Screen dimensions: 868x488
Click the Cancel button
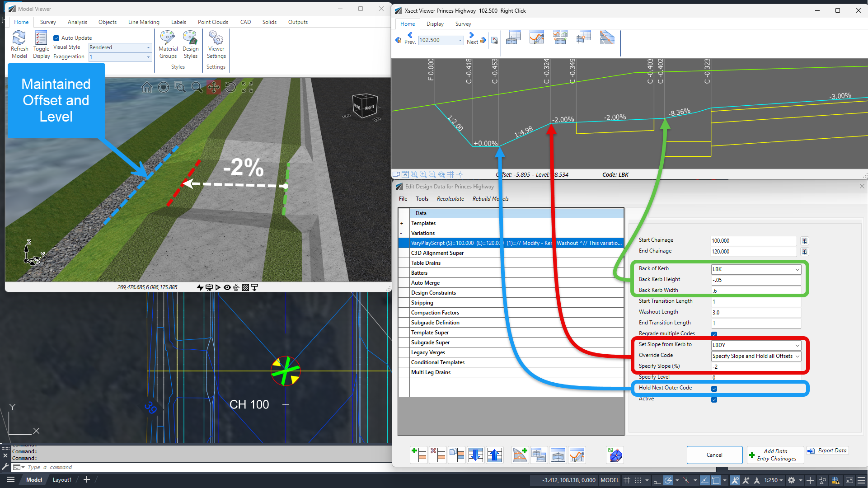click(714, 455)
